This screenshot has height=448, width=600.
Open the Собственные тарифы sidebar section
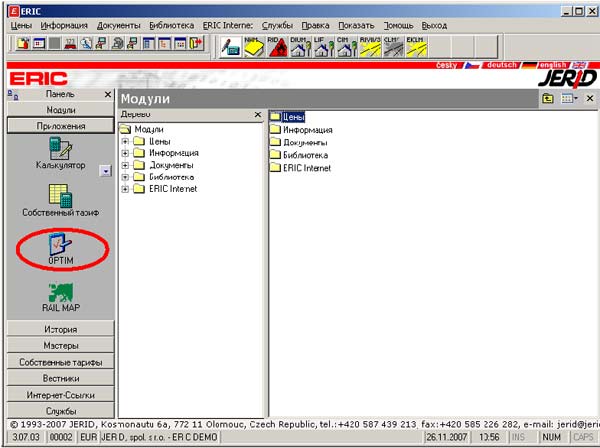(60, 362)
